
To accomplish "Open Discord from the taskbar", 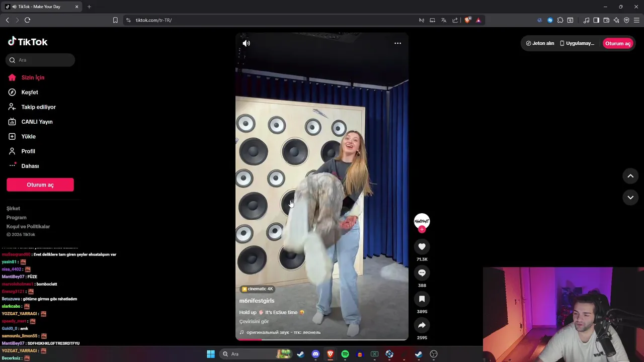I will [315, 354].
